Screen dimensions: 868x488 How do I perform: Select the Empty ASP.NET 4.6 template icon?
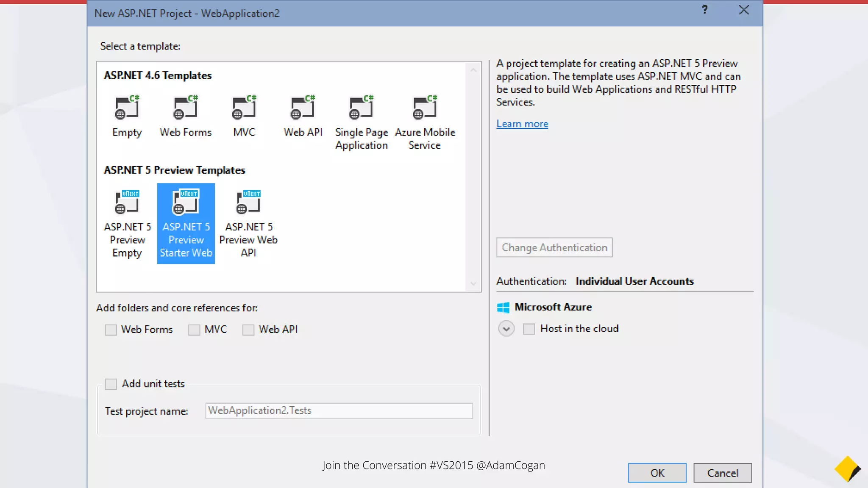tap(127, 107)
